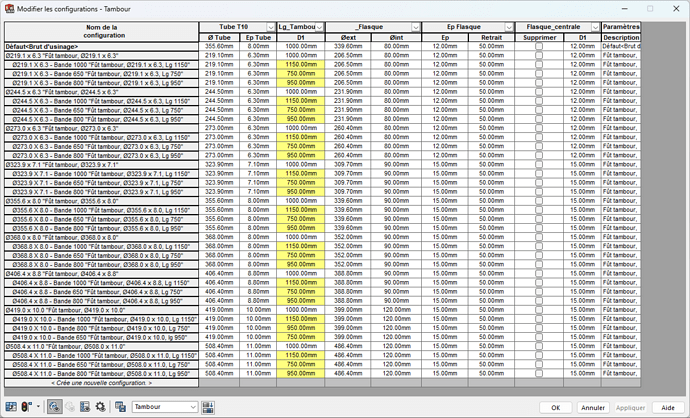This screenshot has height=418, width=690.
Task: Click the table list icon next to gear
Action: [x=85, y=407]
